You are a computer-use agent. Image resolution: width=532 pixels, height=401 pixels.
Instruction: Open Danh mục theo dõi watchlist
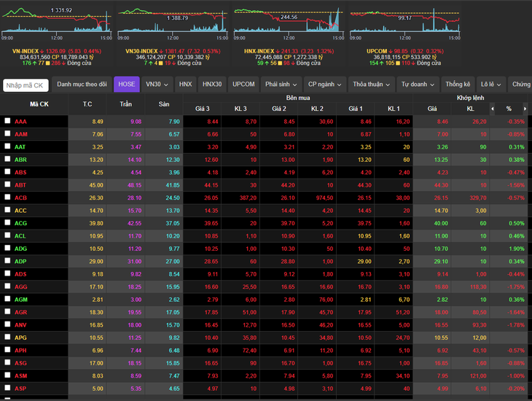point(82,84)
